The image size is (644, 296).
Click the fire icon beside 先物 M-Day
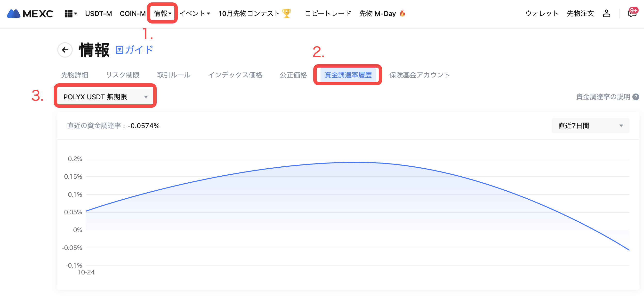(x=402, y=13)
